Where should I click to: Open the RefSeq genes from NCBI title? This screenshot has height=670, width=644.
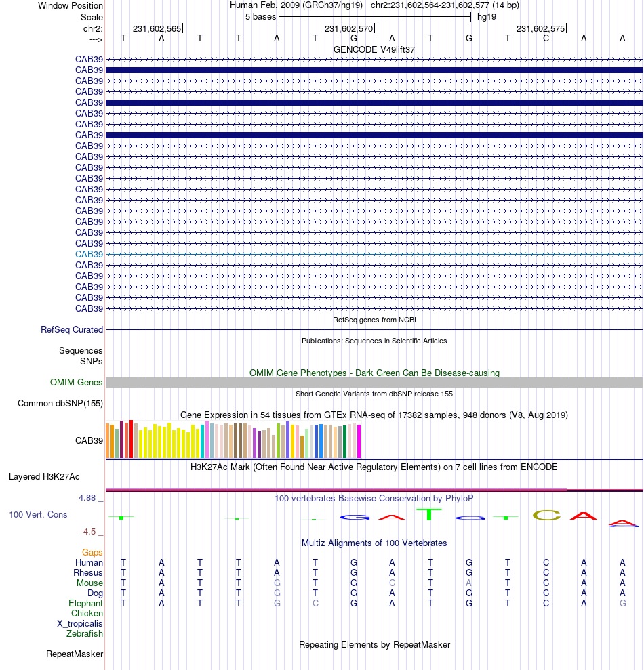(374, 320)
